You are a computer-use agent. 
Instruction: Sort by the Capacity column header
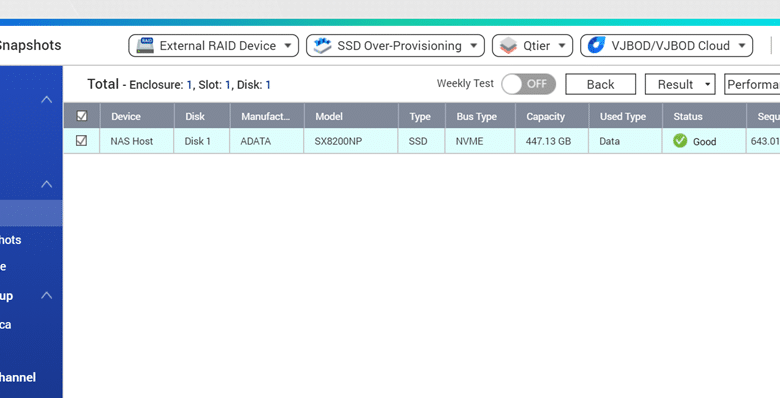552,116
